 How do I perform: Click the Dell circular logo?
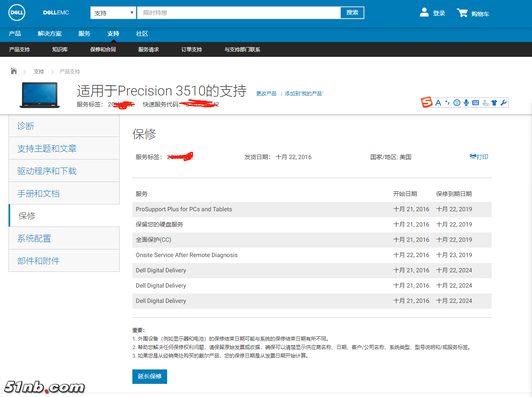[x=17, y=12]
